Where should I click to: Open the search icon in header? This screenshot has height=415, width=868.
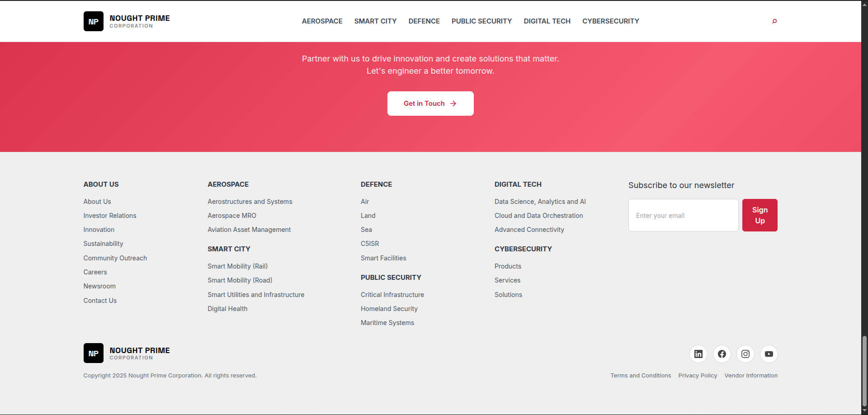coord(774,21)
